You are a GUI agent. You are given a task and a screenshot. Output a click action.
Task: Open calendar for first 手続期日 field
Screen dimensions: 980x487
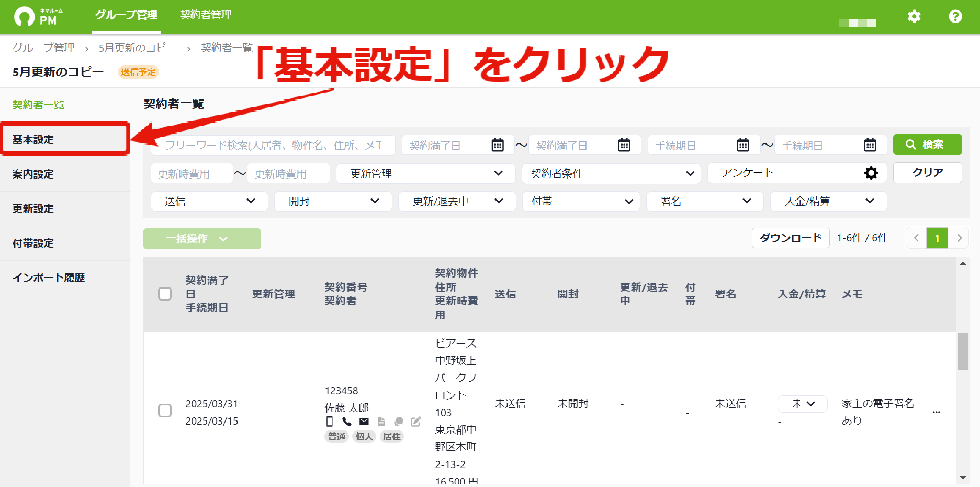coord(743,145)
